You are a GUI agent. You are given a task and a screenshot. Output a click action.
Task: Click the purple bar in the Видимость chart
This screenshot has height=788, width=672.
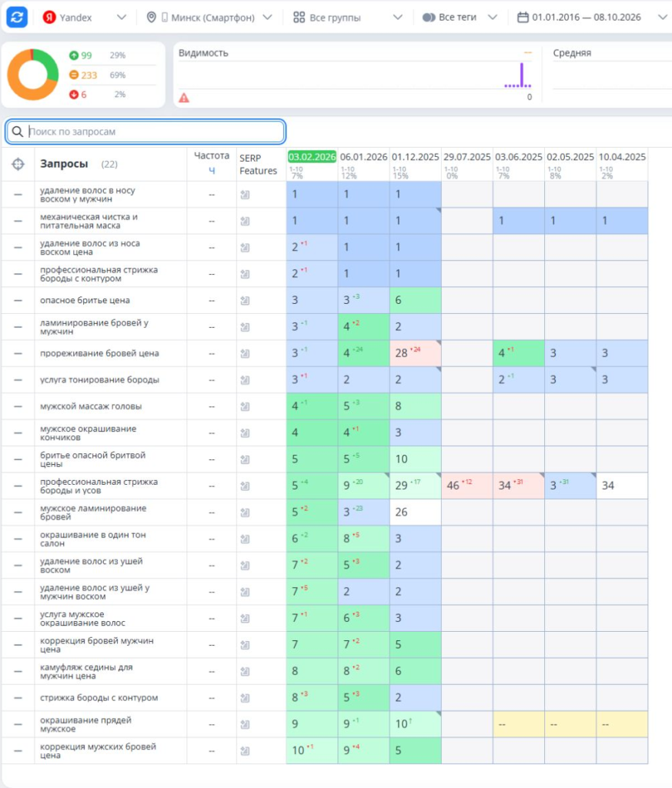(x=522, y=75)
